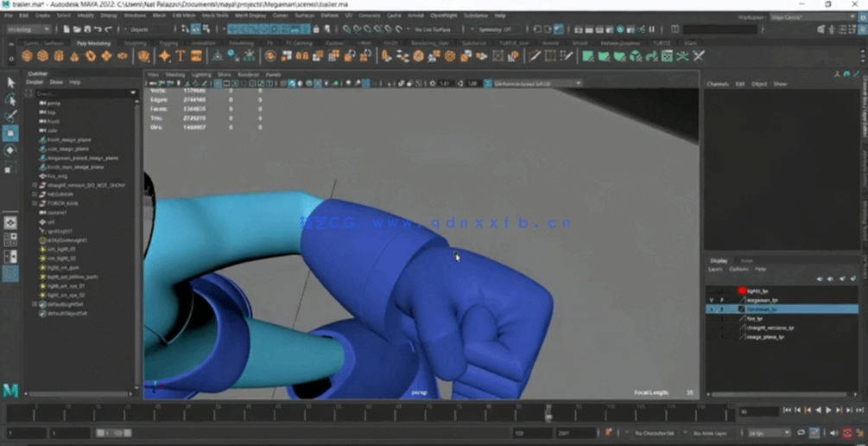Choose the Select tool arrow in toolbox
Viewport: 868px width, 446px height.
click(10, 83)
